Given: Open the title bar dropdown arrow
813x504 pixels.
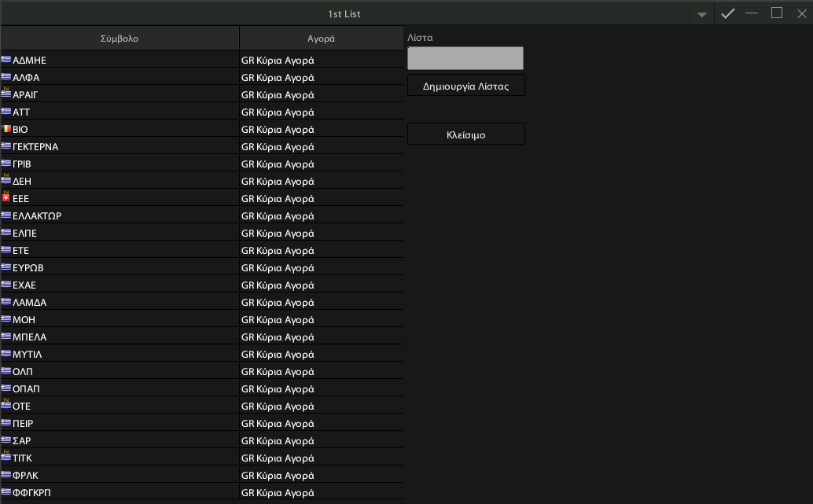Looking at the screenshot, I should [x=702, y=14].
